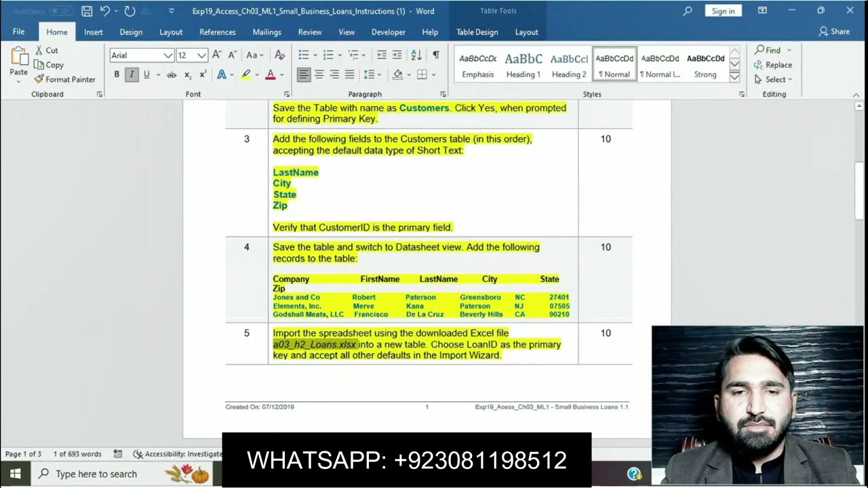Image resolution: width=868 pixels, height=488 pixels.
Task: Apply yellow text highlight color
Action: pyautogui.click(x=245, y=75)
